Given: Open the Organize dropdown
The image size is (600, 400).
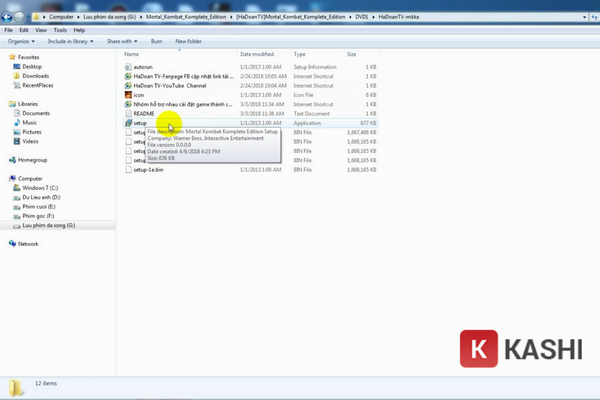Looking at the screenshot, I should click(20, 41).
